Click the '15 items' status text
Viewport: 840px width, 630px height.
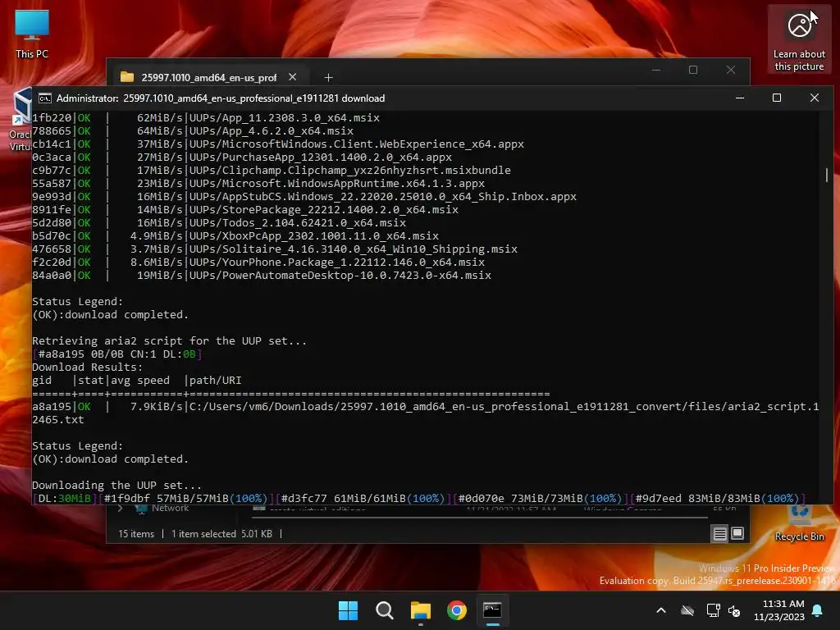136,533
